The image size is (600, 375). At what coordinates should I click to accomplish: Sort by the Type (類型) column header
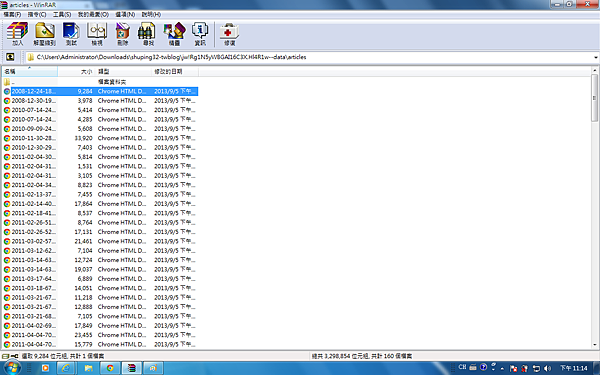pos(123,72)
